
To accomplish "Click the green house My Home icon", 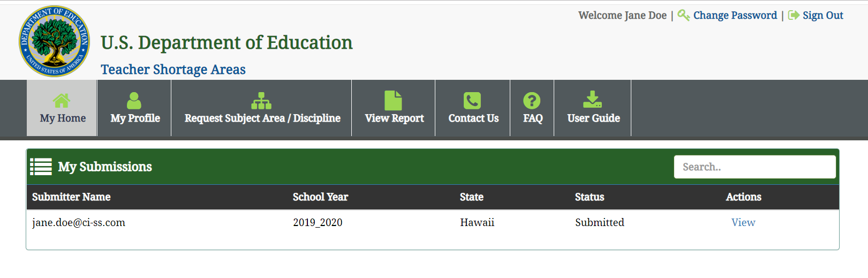I will [x=62, y=101].
